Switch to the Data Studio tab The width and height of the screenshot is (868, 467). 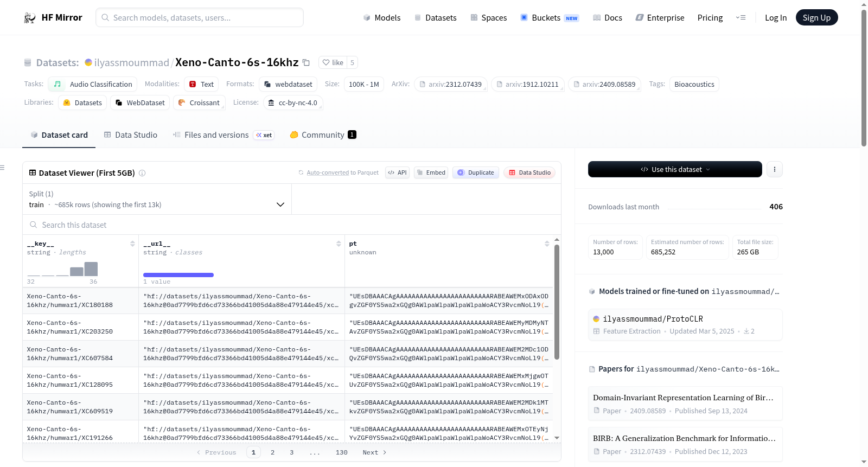(x=131, y=135)
